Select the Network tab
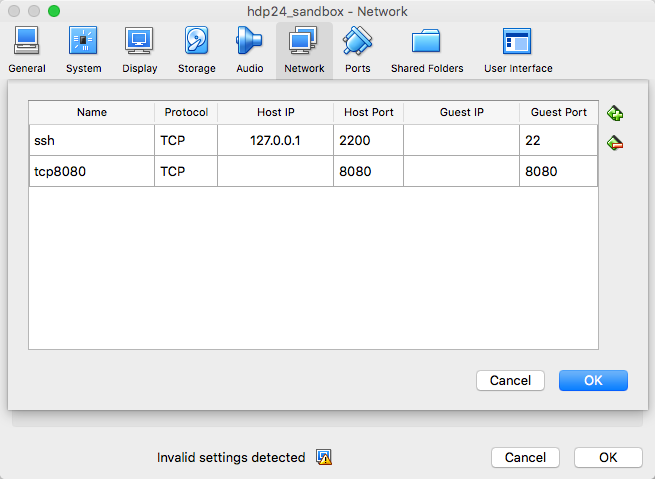Viewport: 655px width, 479px height. tap(304, 49)
